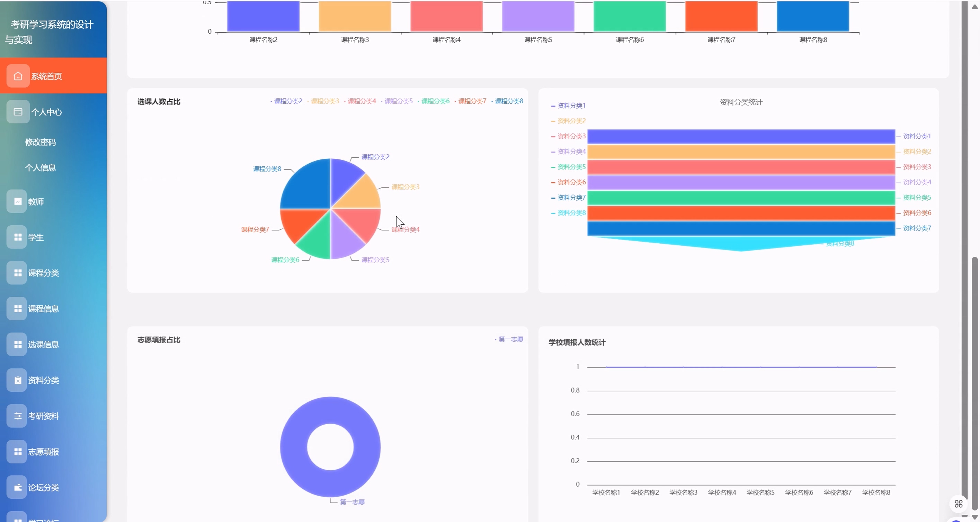980x522 pixels.
Task: Open 修改密码 submenu item
Action: pos(40,142)
